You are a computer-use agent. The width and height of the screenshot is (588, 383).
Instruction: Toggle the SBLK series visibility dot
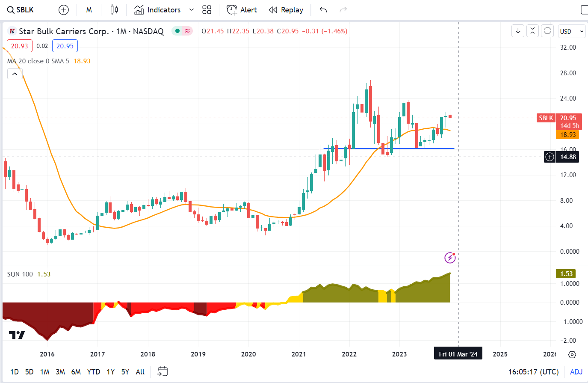177,31
